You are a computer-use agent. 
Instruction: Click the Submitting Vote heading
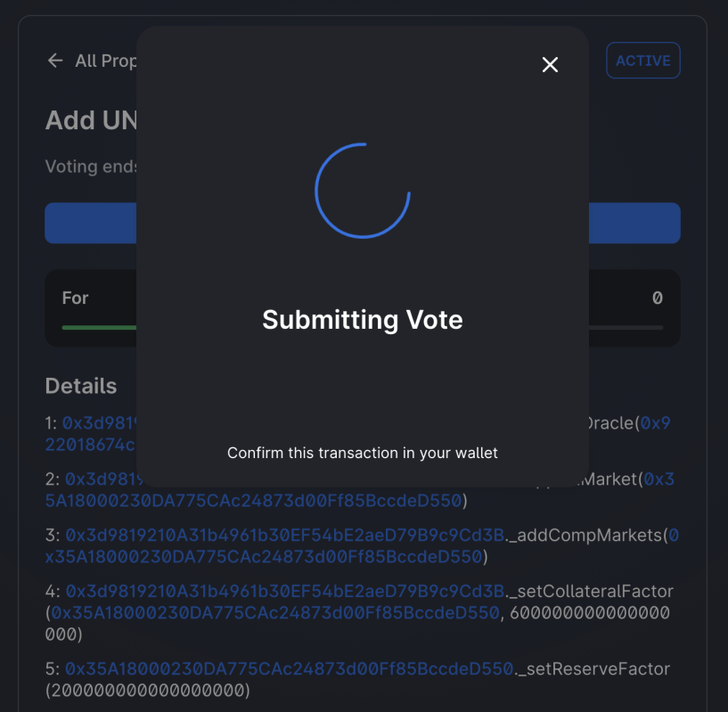click(362, 320)
